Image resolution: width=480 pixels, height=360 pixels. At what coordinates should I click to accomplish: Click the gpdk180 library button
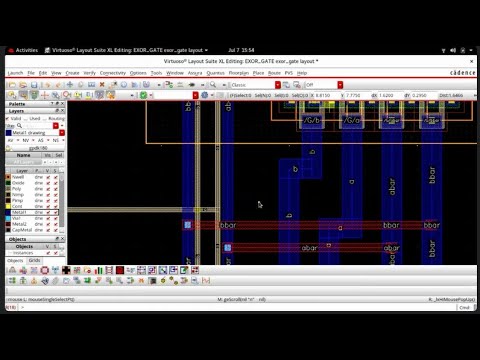[x=38, y=148]
